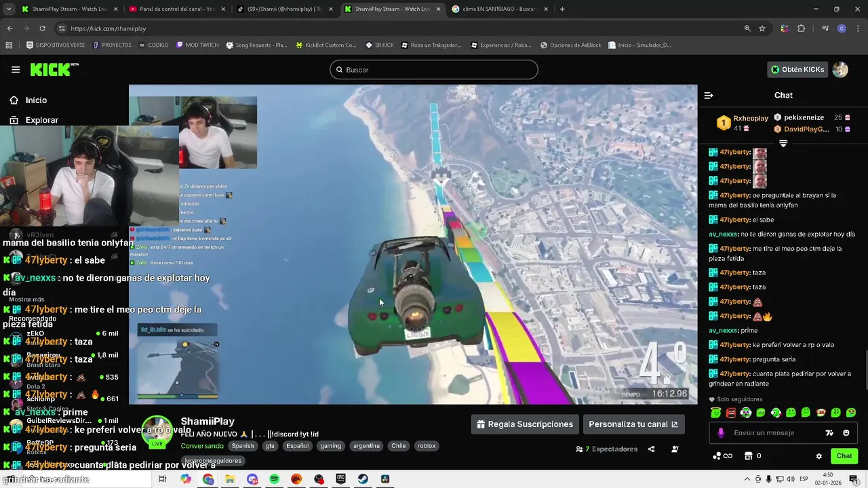Open the taskbar clock and date
The height and width of the screenshot is (488, 868).
828,479
